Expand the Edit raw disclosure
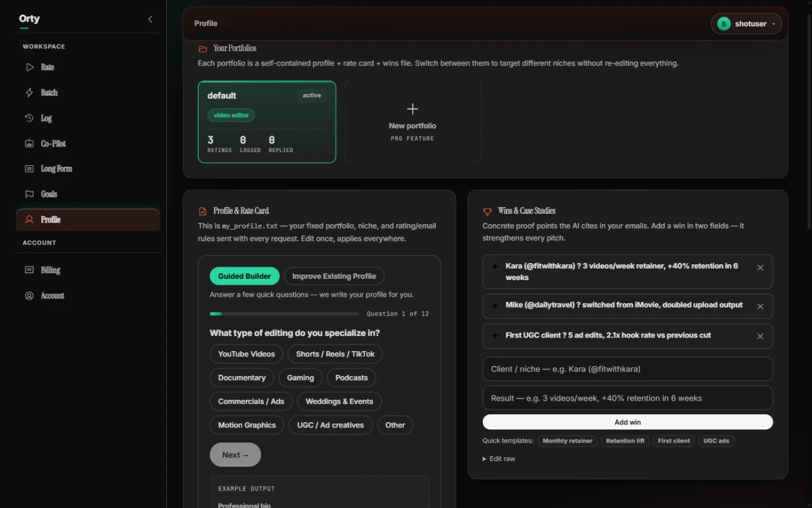This screenshot has height=508, width=812. 499,459
